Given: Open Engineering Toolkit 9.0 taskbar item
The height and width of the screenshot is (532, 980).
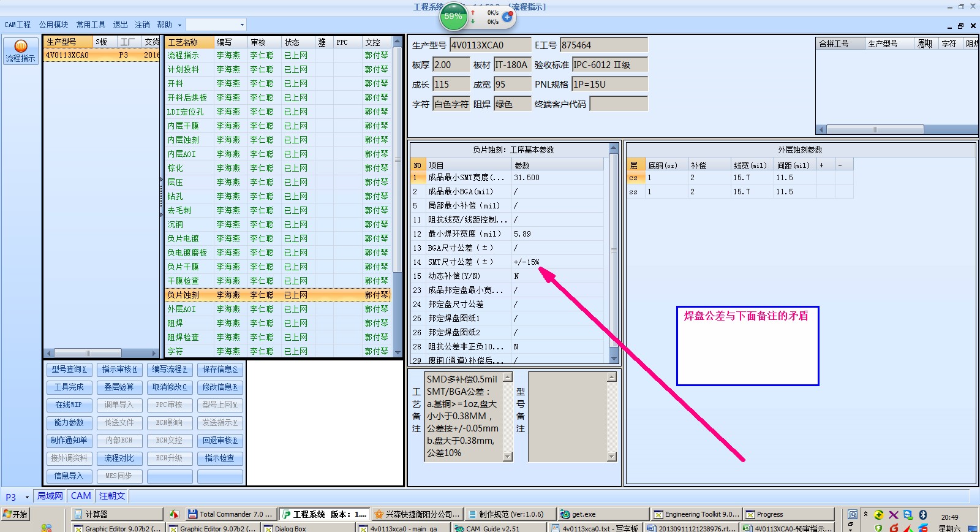Looking at the screenshot, I should pyautogui.click(x=696, y=514).
